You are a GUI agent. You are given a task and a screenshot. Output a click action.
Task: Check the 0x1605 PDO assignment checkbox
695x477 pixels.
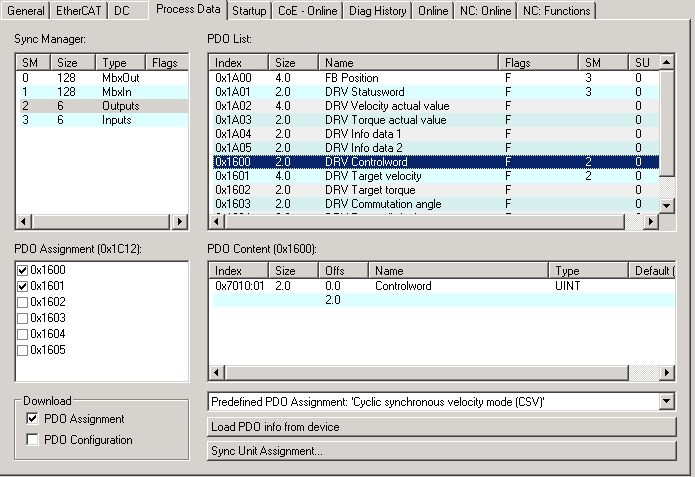[x=23, y=350]
